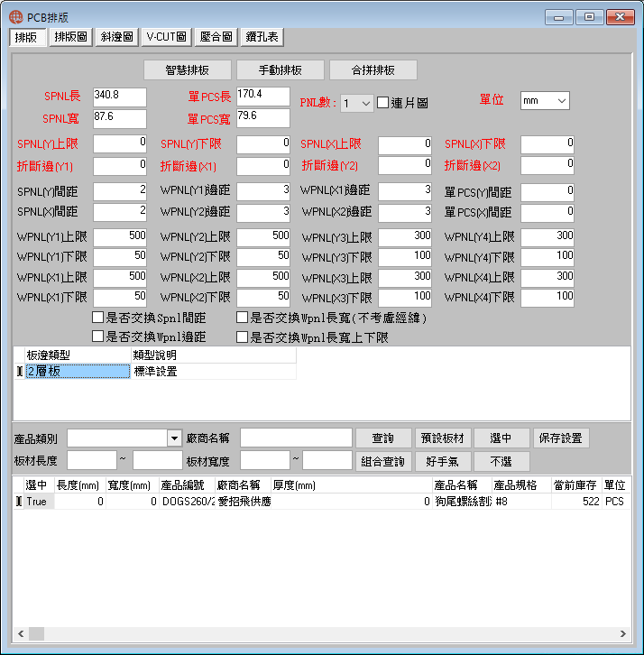
Task: Click the WPNL(X2)邊距 field
Action: pyautogui.click(x=405, y=213)
